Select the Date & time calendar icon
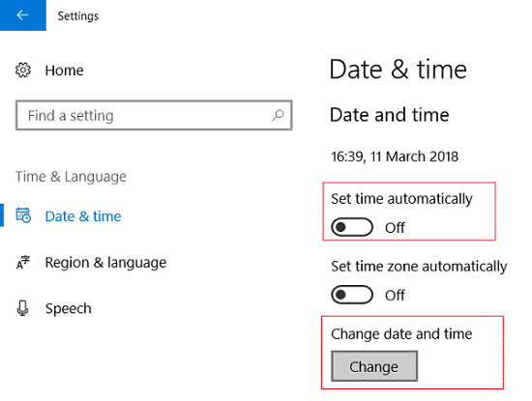This screenshot has width=532, height=401. 23,215
